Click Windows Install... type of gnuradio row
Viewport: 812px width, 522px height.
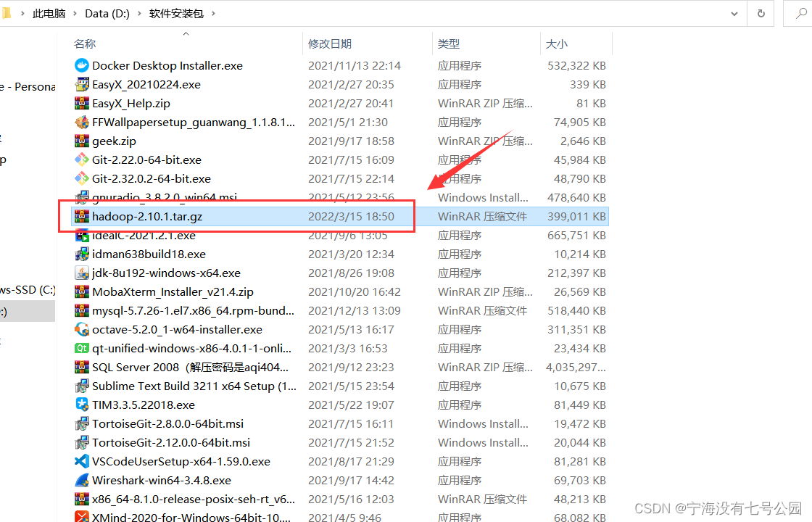click(x=483, y=198)
